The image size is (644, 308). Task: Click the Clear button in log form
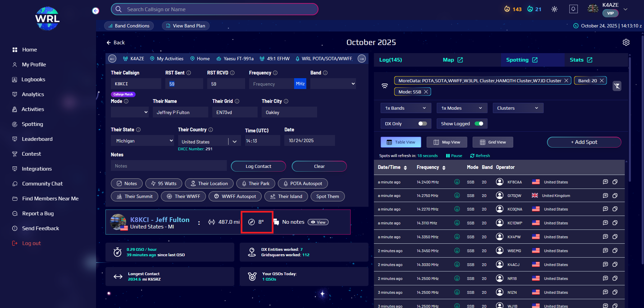319,166
